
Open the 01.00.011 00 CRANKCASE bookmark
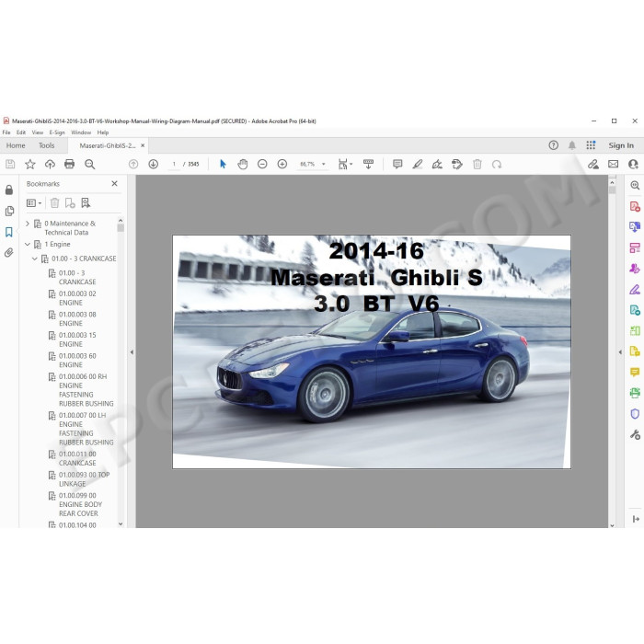tap(77, 458)
